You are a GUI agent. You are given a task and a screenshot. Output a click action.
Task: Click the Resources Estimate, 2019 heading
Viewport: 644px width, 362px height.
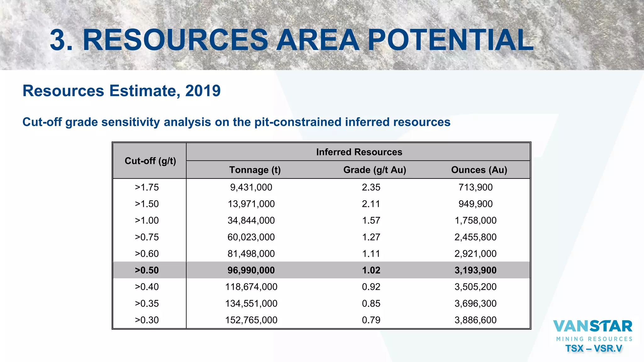pyautogui.click(x=121, y=91)
